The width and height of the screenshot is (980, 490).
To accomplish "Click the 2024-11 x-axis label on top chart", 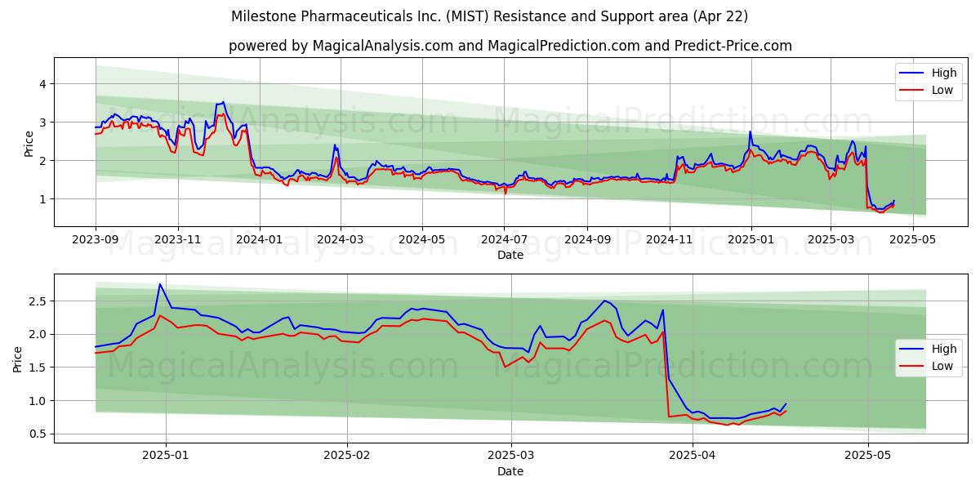I will click(x=670, y=241).
